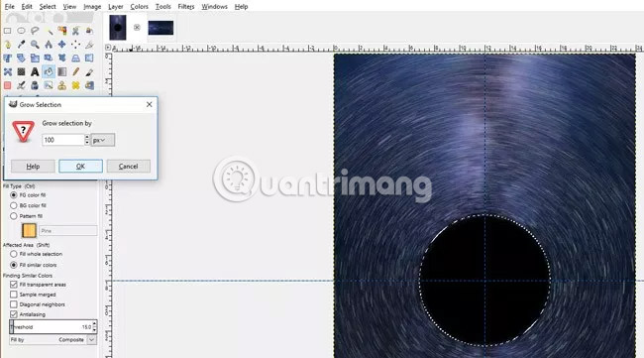Click the Grow selection by value field

[62, 140]
